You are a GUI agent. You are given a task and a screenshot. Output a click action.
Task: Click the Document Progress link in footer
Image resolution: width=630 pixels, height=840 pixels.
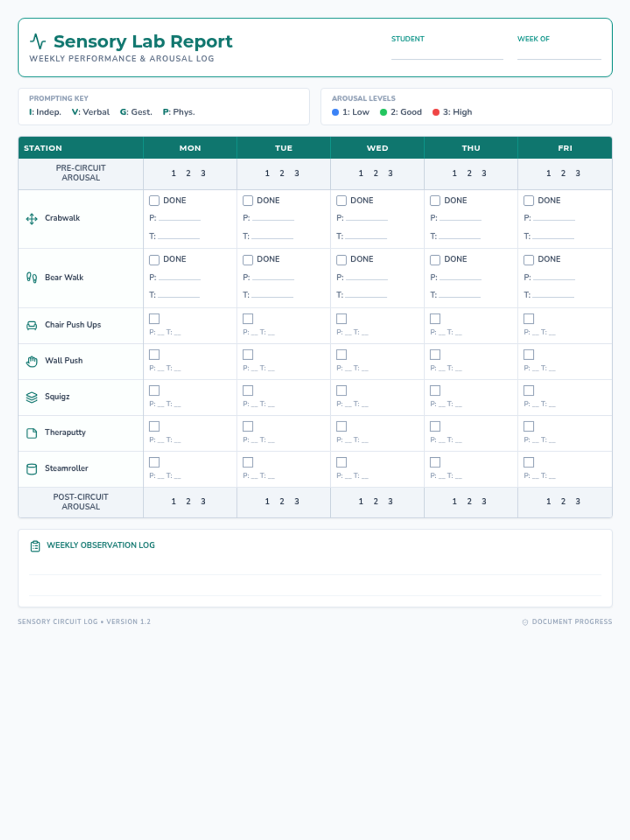[x=568, y=622]
